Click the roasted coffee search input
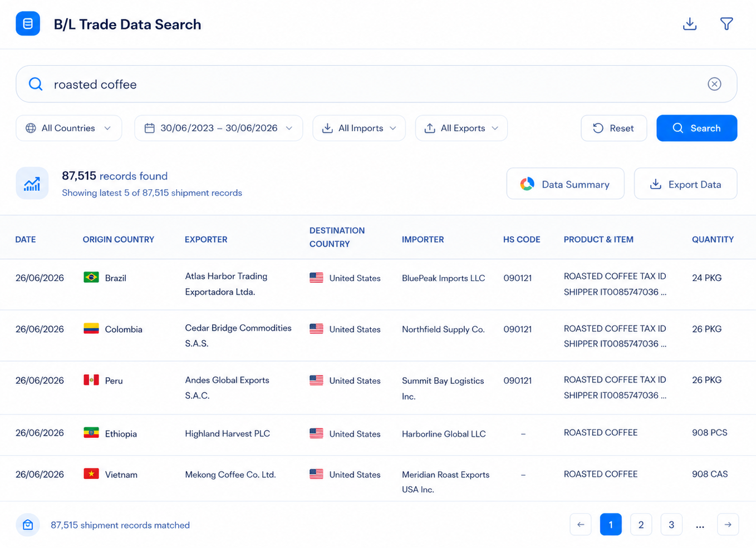Screen dimensions: 756x548 coord(376,84)
